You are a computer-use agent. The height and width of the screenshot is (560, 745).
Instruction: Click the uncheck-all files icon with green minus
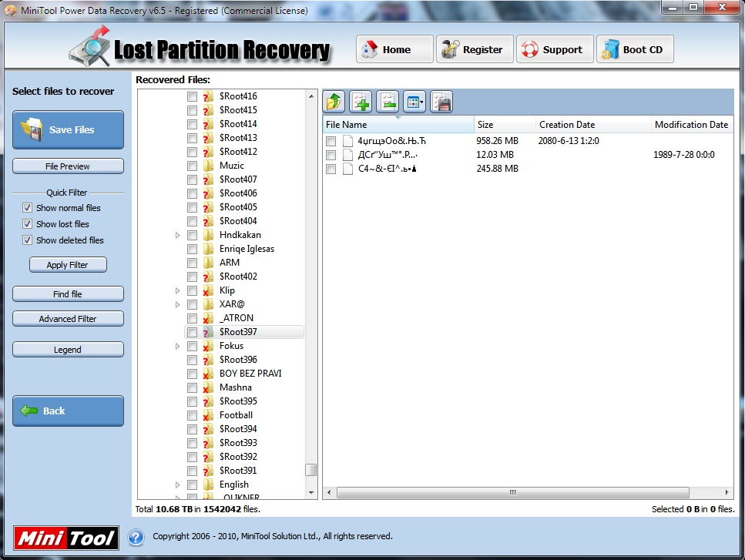point(388,102)
